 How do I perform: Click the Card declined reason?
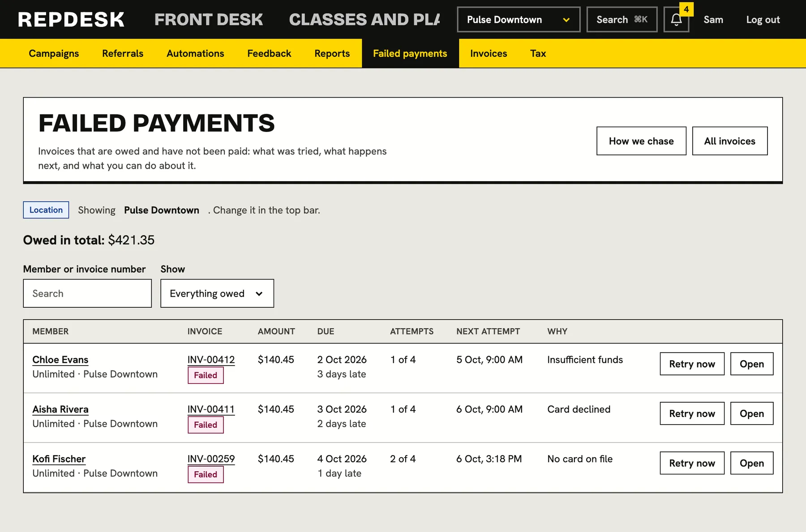pos(579,409)
